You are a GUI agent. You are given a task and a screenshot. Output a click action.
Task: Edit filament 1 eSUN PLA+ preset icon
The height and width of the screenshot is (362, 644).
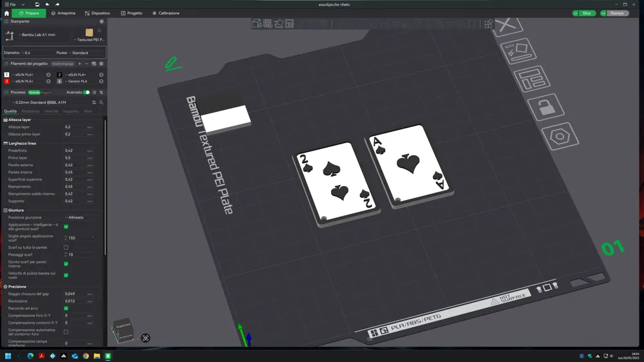48,75
